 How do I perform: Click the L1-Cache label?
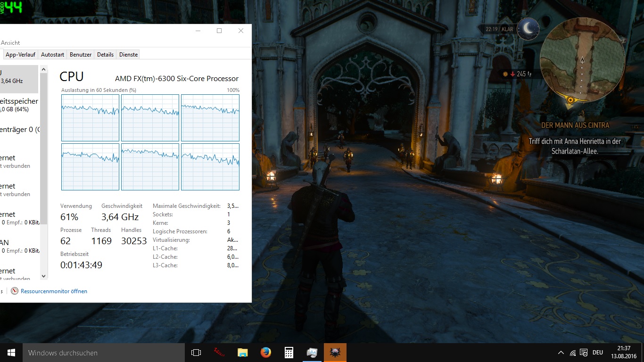[x=165, y=248]
